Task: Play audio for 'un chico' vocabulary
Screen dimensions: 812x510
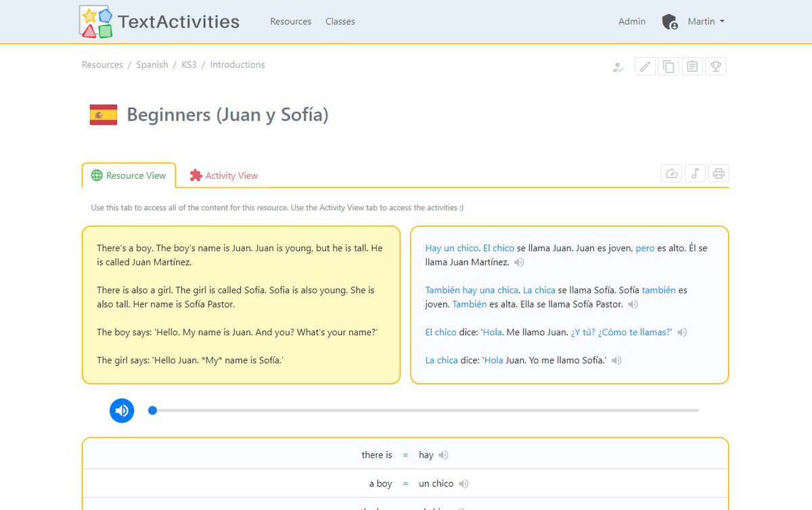Action: (x=464, y=484)
